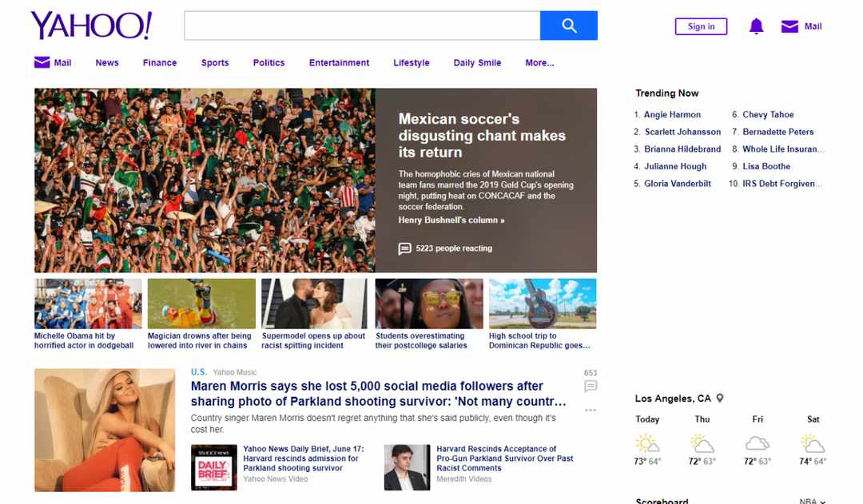Viewport: 863px width, 504px height.
Task: Open the notifications bell
Action: [x=756, y=26]
